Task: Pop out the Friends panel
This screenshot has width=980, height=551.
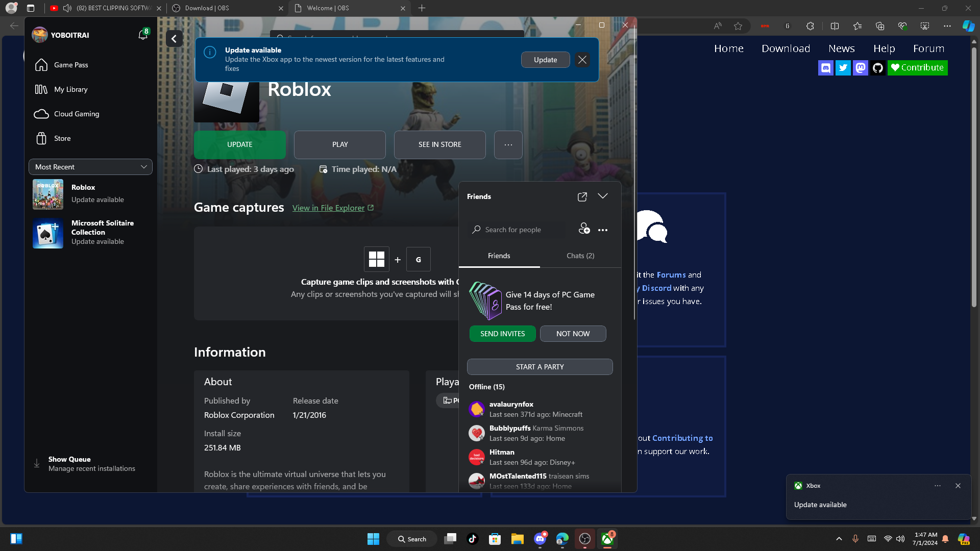Action: (x=582, y=196)
